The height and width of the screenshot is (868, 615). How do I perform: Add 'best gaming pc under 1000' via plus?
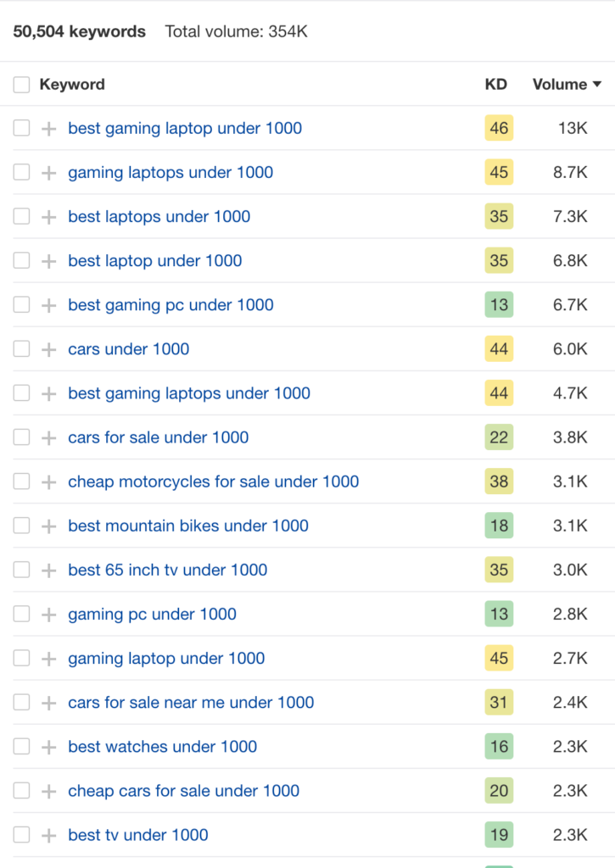(x=48, y=305)
